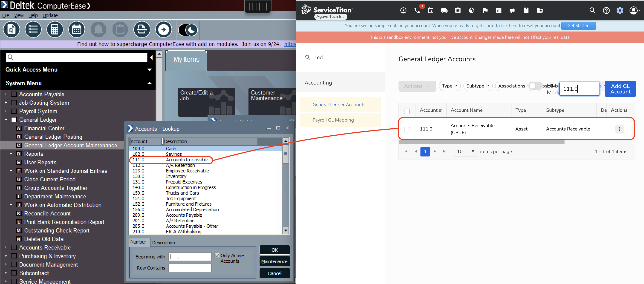Toggle the Edit Mode switch in ServiceTitan
Viewport: 644px width, 284px height.
tap(536, 86)
